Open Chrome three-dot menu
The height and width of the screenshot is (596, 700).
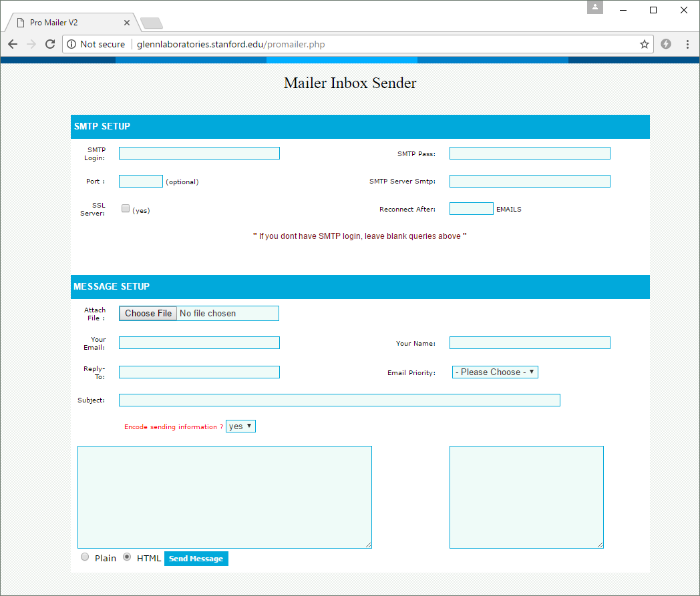pos(687,44)
